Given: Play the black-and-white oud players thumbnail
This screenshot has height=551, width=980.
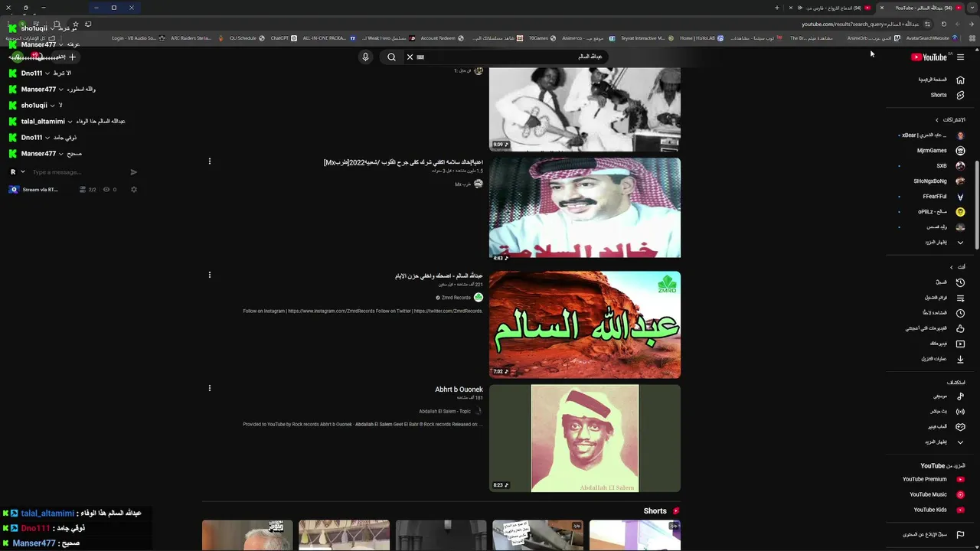Looking at the screenshot, I should pyautogui.click(x=585, y=109).
